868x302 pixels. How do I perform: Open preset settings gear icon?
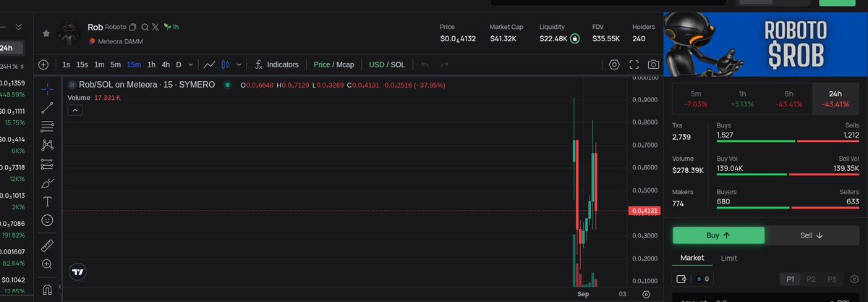pyautogui.click(x=854, y=279)
